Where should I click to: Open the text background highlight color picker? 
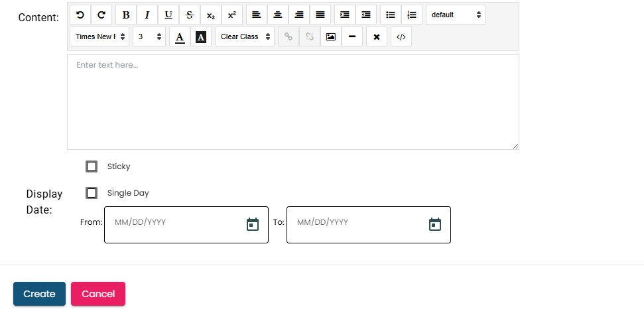point(201,36)
